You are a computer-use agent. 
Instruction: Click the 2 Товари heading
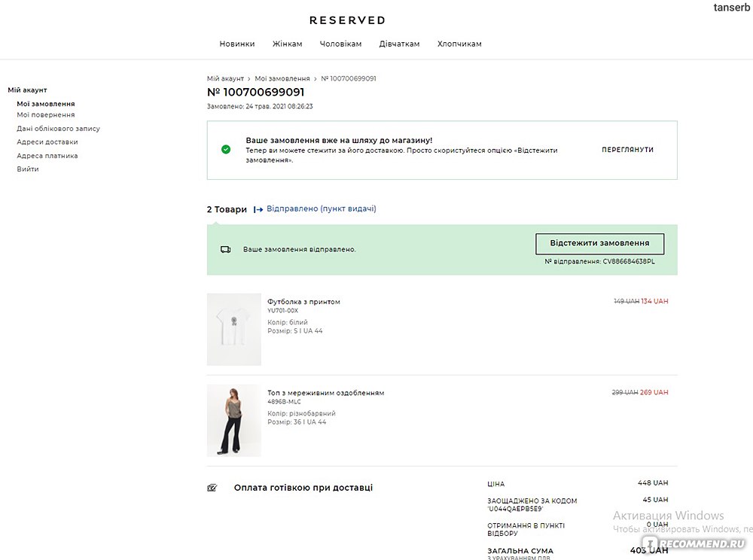point(227,209)
